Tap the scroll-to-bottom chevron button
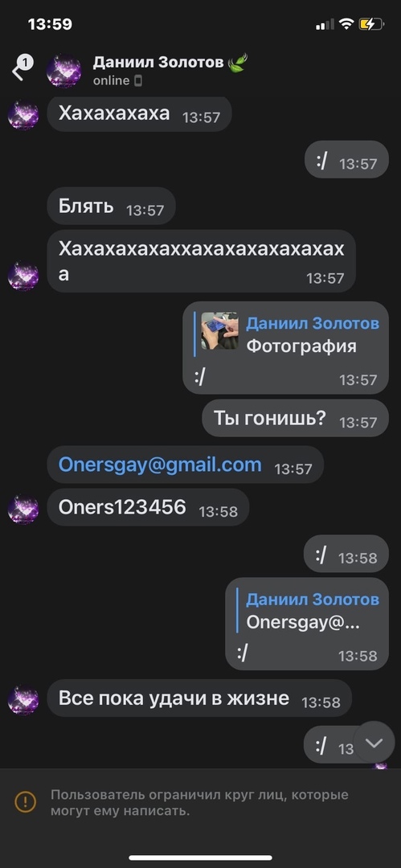Screen dimensions: 401x868 point(374,743)
